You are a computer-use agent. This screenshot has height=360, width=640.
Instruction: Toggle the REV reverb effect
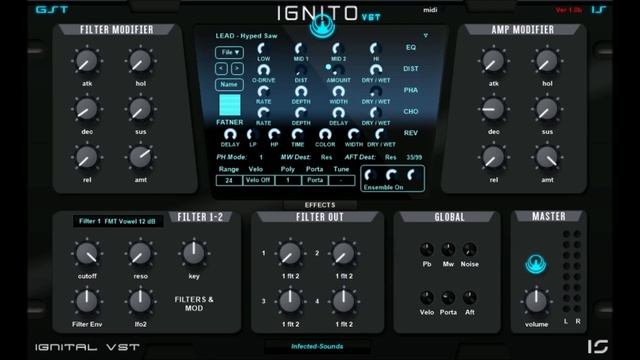tap(411, 133)
